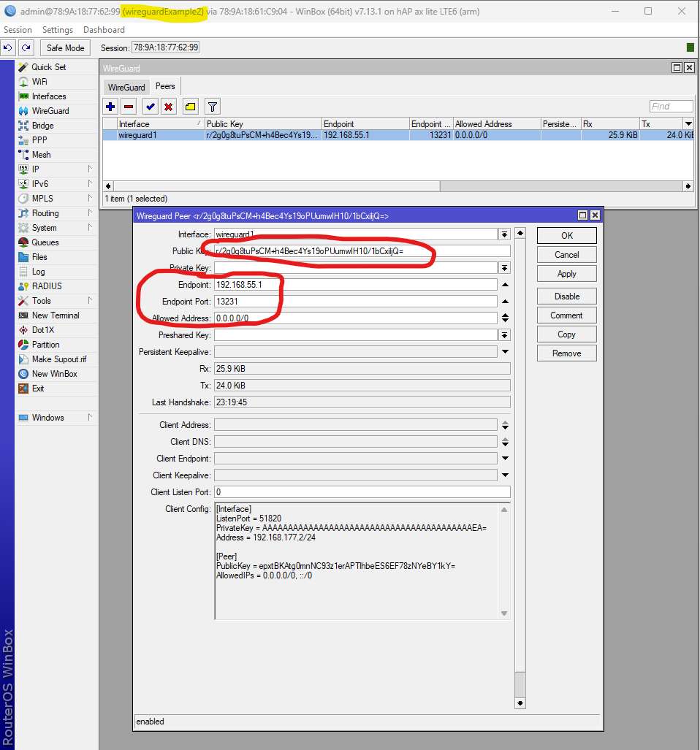Open the Bridge section
700x750 pixels.
[x=42, y=126]
